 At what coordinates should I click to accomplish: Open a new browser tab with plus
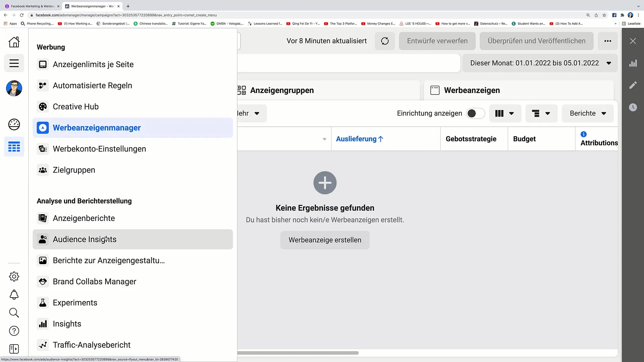point(128,6)
